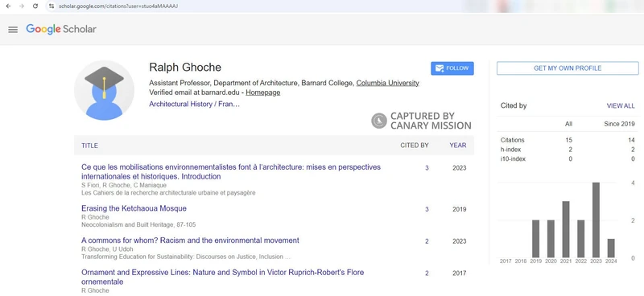Open 'A commons for whom?' article
Image resolution: width=644 pixels, height=296 pixels.
click(x=190, y=240)
